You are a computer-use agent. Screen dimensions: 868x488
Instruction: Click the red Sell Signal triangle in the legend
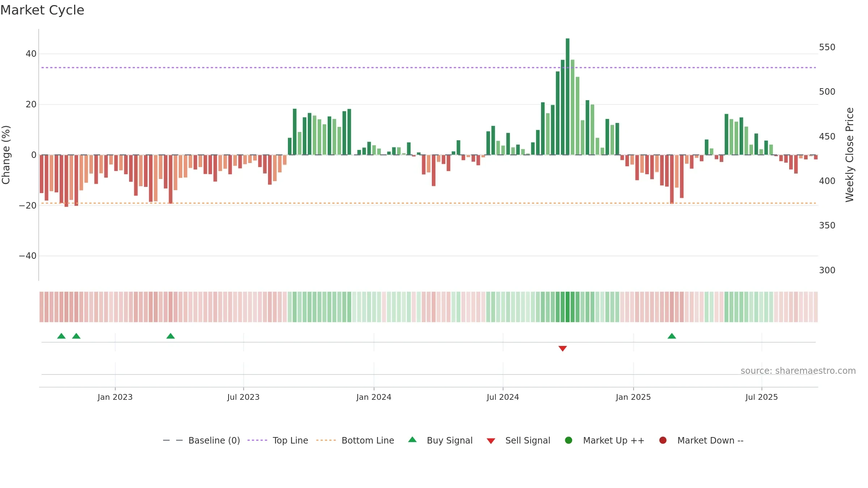point(491,441)
